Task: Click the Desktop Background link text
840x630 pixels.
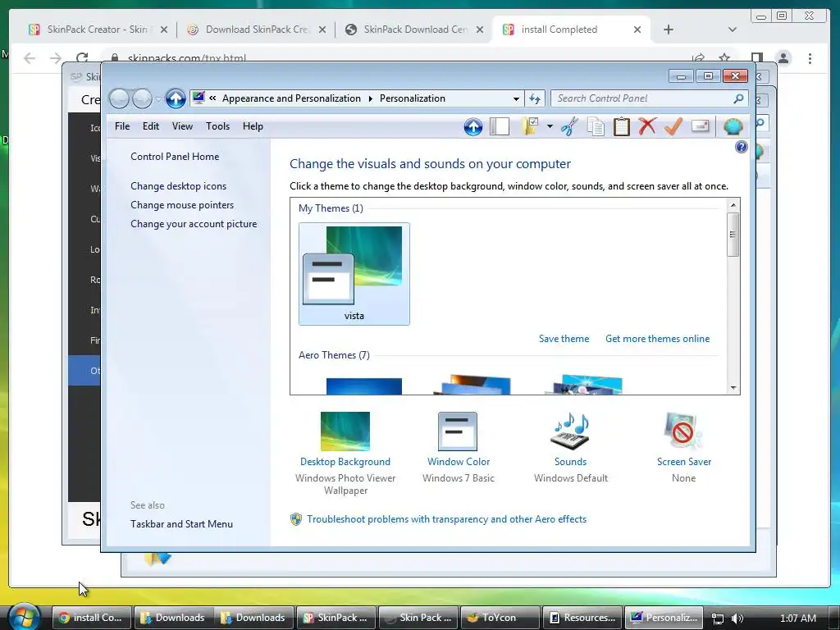Action: coord(345,462)
